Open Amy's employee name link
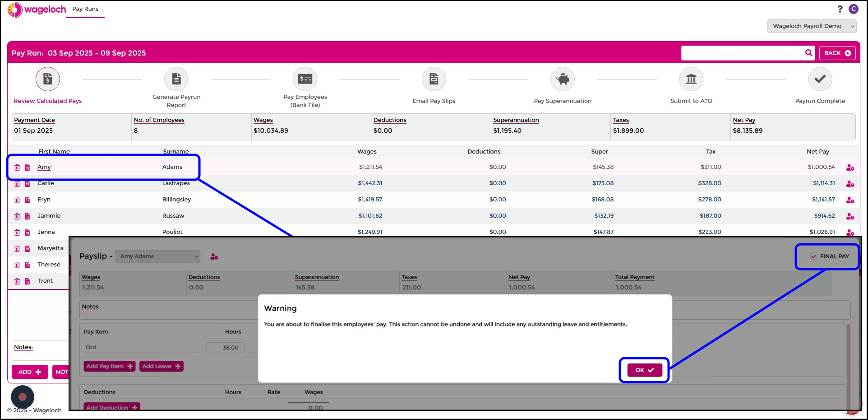868x420 pixels. pyautogui.click(x=44, y=167)
